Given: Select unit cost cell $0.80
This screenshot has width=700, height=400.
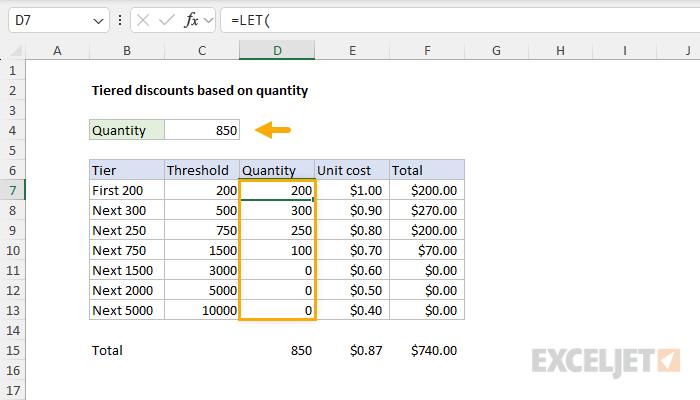Looking at the screenshot, I should coord(352,230).
